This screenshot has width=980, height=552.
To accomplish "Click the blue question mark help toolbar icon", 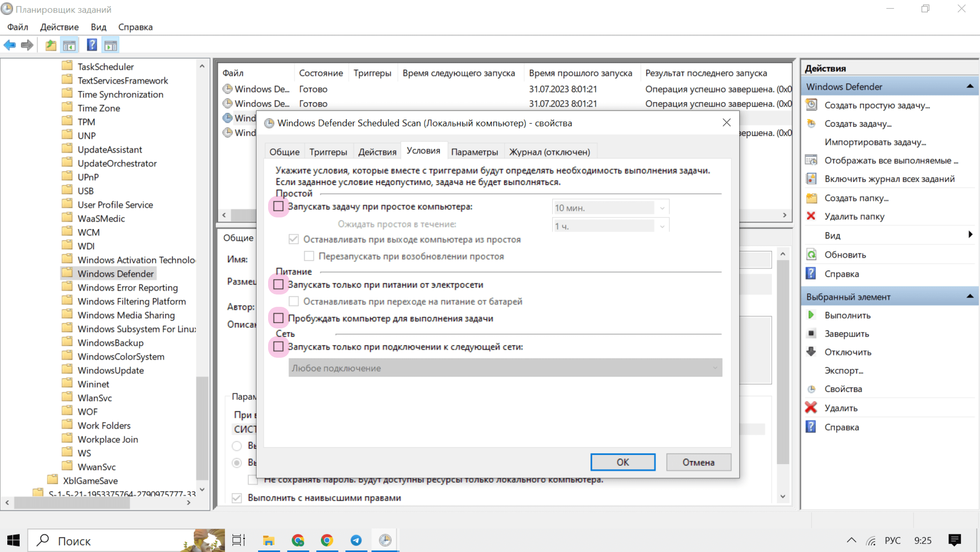I will pos(92,45).
